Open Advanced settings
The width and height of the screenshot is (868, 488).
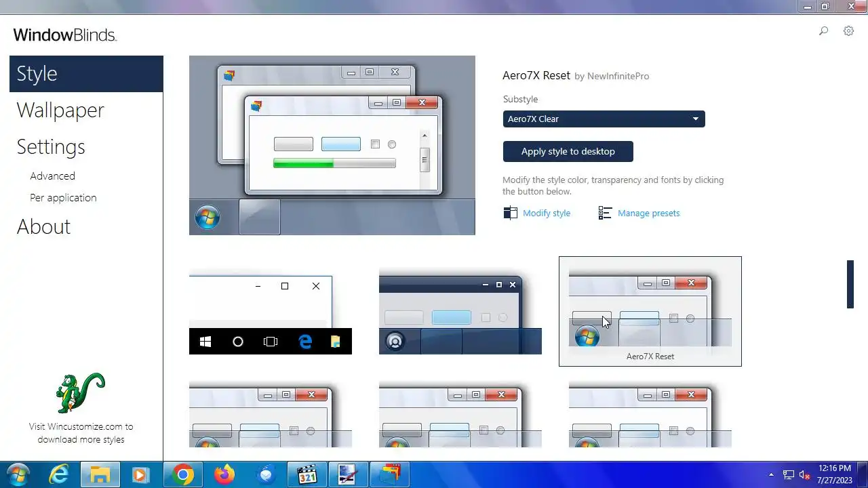[x=52, y=176]
